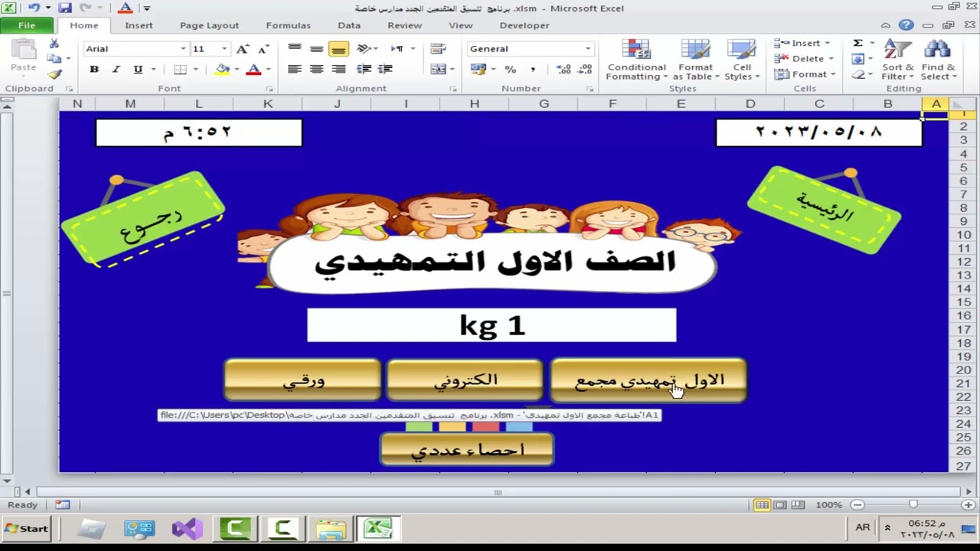
Task: Click the Borders icon
Action: 180,70
